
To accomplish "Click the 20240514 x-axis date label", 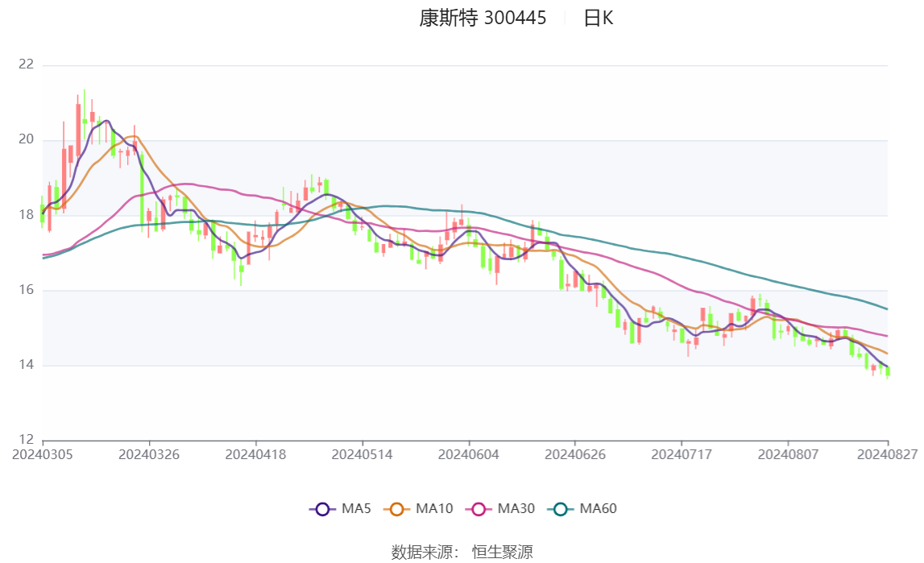I will pyautogui.click(x=362, y=454).
